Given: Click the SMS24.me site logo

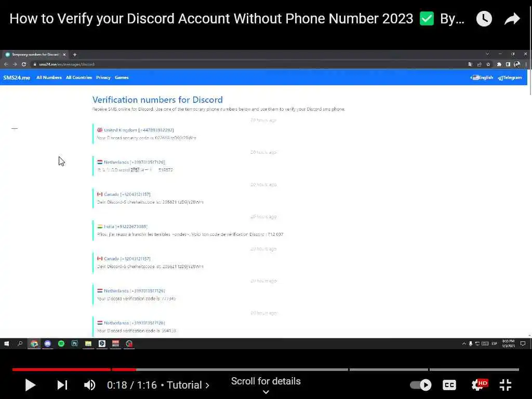Looking at the screenshot, I should [17, 78].
